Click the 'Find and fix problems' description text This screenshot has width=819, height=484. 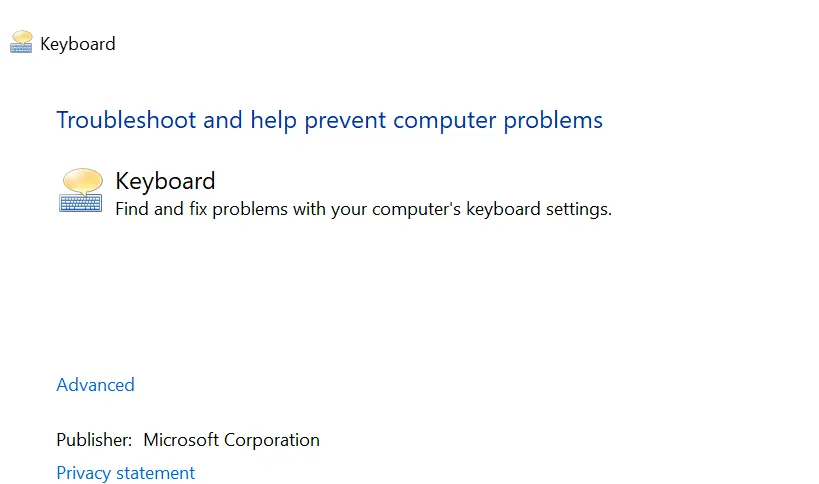coord(363,210)
